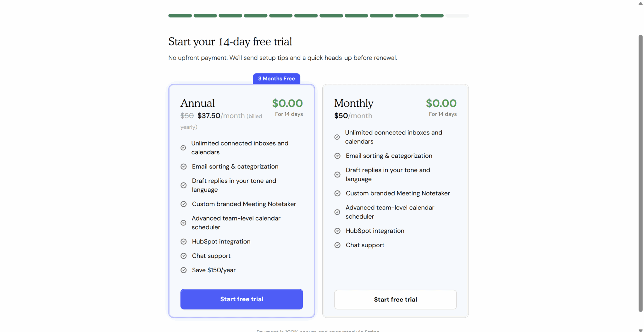Click the checkmark beside Email sorting in Annual plan
The width and height of the screenshot is (644, 332).
pos(183,166)
